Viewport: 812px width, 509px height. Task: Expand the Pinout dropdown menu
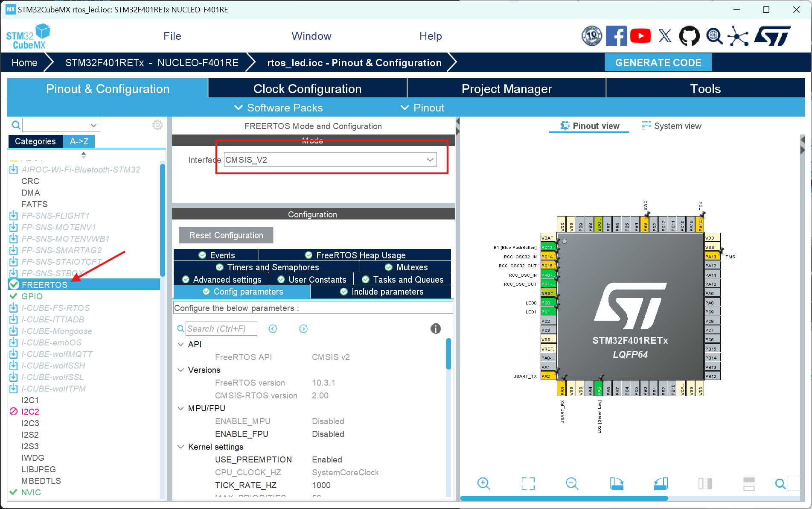tap(422, 108)
